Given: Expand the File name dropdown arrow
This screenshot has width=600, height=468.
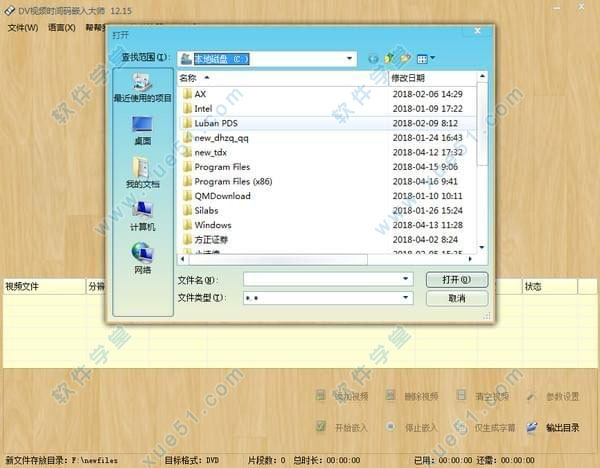Looking at the screenshot, I should (406, 279).
